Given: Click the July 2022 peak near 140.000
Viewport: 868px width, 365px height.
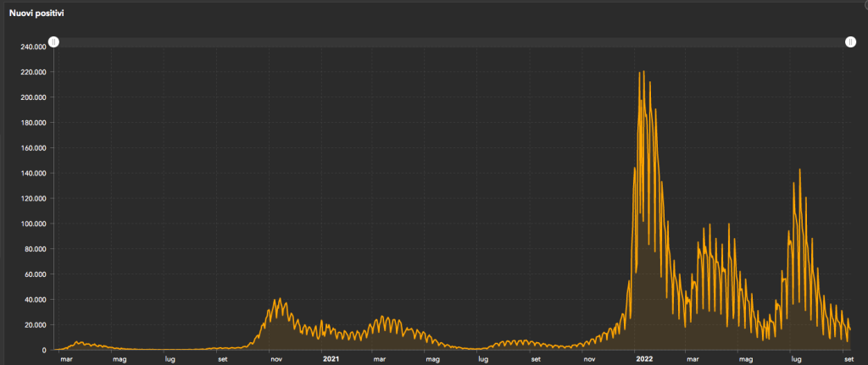Looking at the screenshot, I should pos(798,170).
